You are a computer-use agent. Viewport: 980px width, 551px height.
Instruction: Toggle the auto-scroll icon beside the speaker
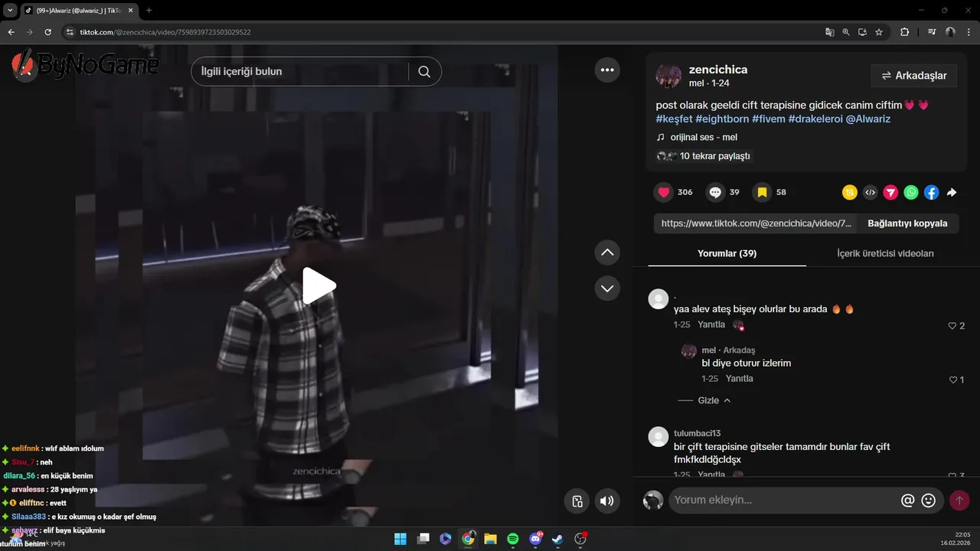click(x=577, y=501)
